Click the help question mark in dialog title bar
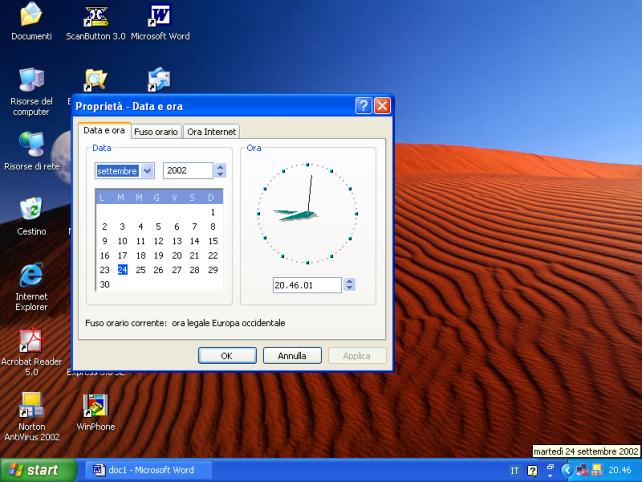The image size is (642, 482). coord(363,106)
